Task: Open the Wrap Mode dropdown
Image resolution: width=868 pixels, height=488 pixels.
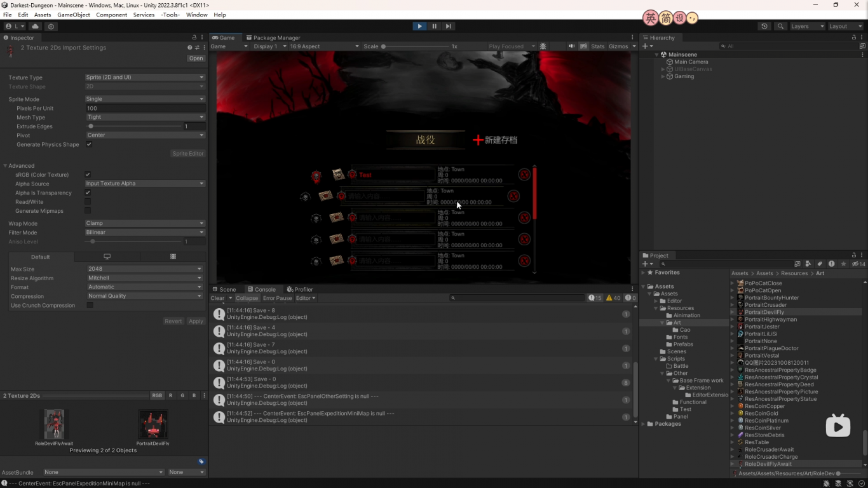Action: coord(145,224)
